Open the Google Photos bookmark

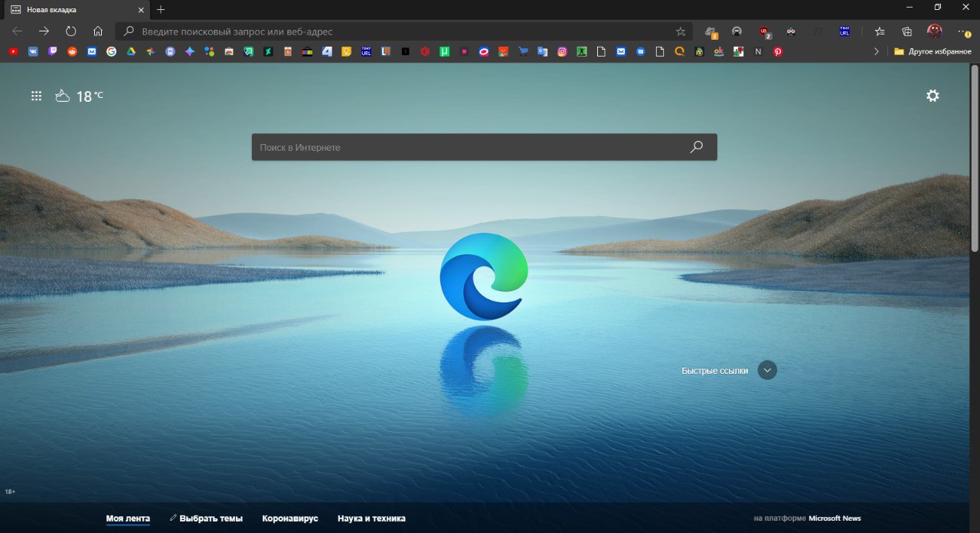point(150,51)
